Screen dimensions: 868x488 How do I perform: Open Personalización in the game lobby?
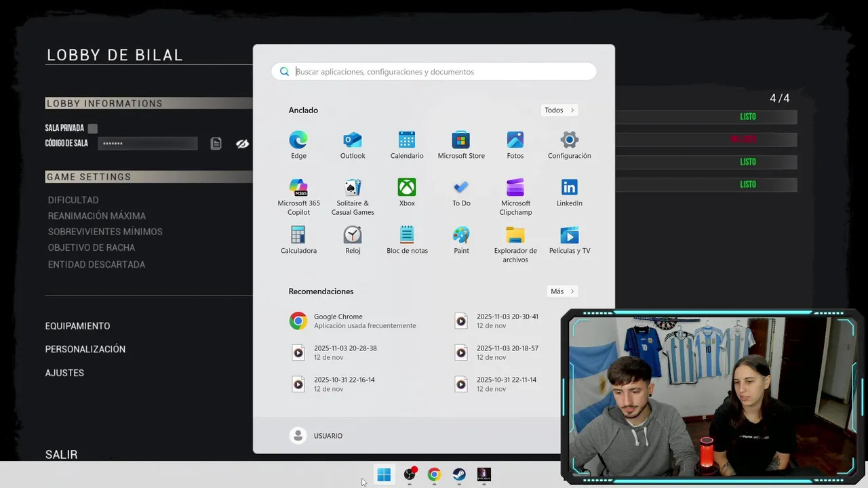point(85,349)
